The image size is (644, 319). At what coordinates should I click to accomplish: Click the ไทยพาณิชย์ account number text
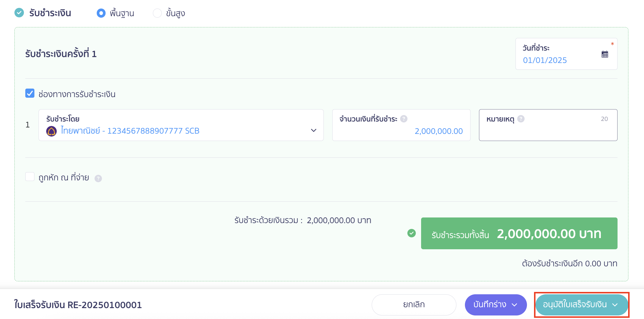[x=130, y=131]
